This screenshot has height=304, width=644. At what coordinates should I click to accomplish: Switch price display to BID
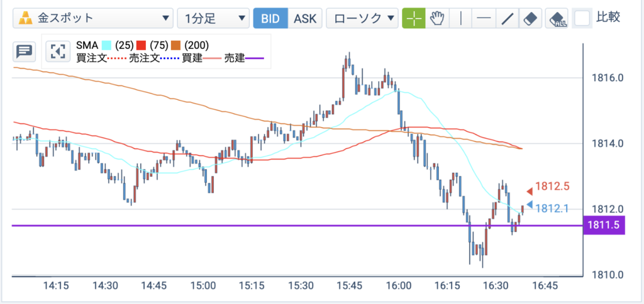(x=270, y=18)
